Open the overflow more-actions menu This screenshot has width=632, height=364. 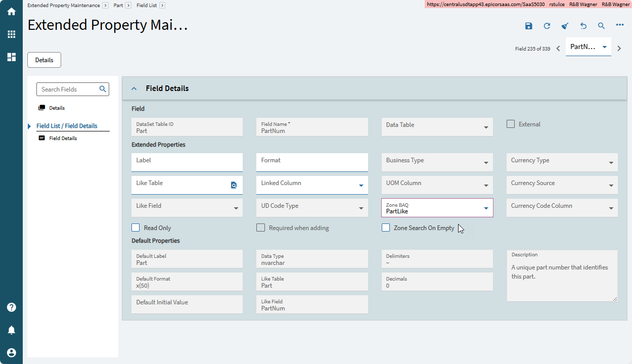coord(620,25)
